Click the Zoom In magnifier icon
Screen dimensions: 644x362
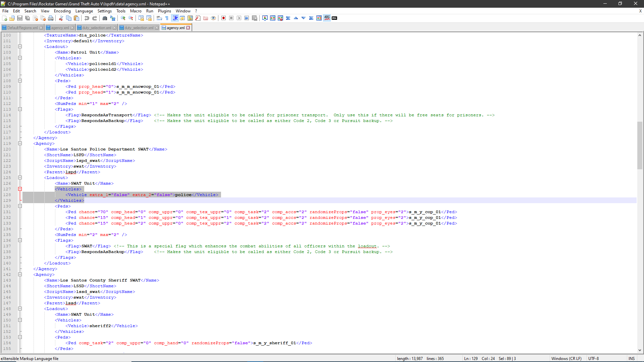123,18
